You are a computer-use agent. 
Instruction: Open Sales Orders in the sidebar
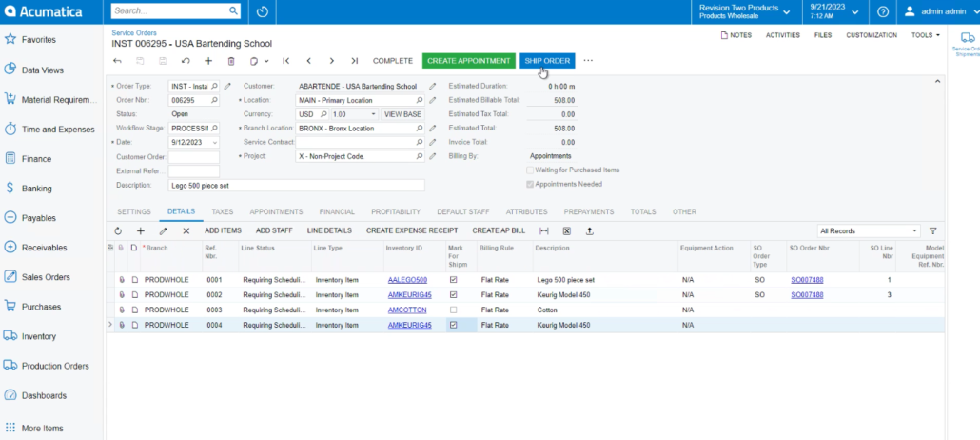[46, 277]
